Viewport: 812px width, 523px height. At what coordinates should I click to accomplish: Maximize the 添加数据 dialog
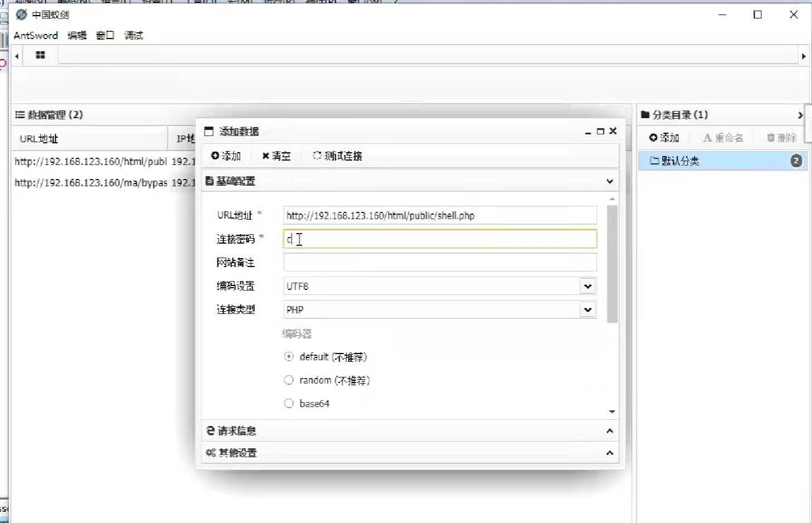pyautogui.click(x=601, y=132)
